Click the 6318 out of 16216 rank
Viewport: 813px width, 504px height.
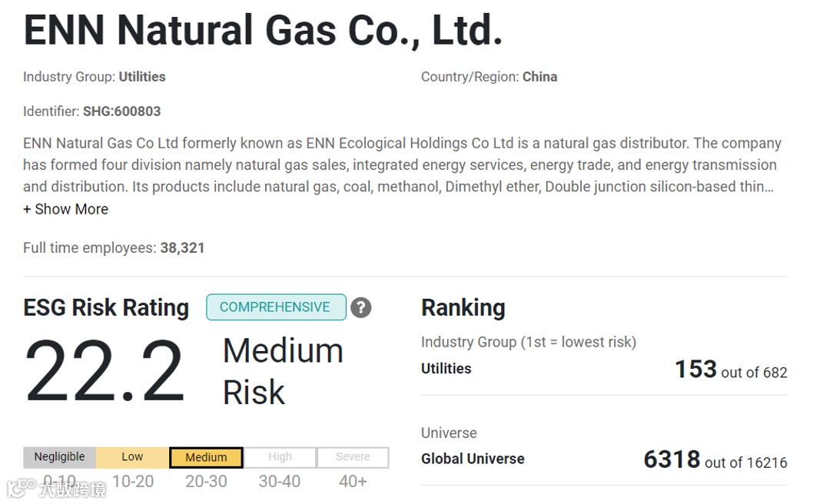(715, 460)
